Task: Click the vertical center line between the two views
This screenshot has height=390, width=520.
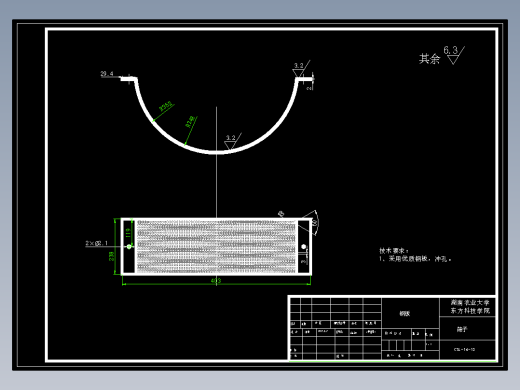Action: click(x=216, y=162)
